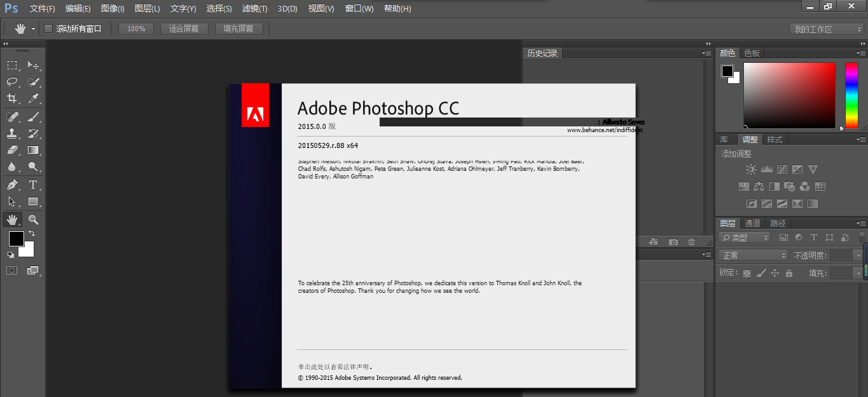Add a Levels adjustment
The height and width of the screenshot is (397, 868).
coord(767,170)
